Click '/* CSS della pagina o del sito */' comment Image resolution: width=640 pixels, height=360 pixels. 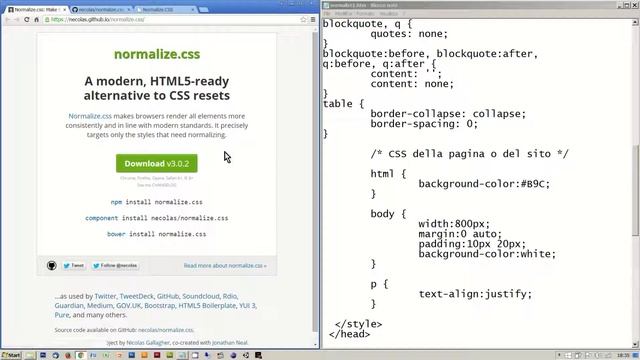[x=469, y=154]
